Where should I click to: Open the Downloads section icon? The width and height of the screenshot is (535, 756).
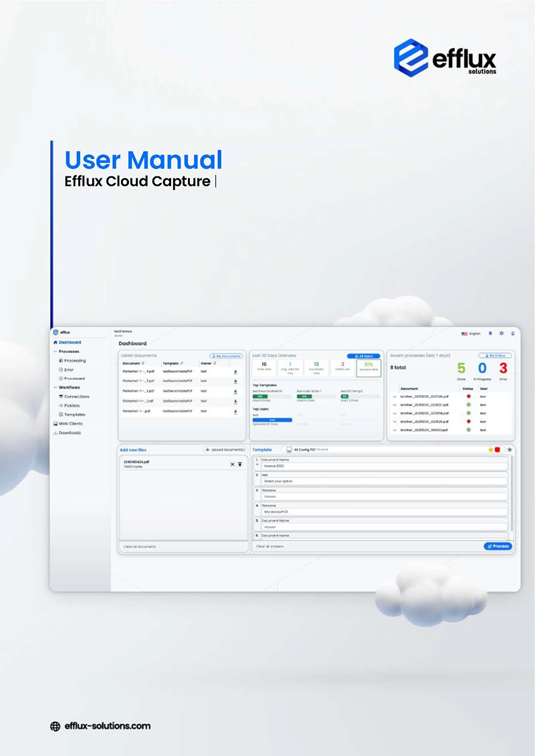point(56,432)
